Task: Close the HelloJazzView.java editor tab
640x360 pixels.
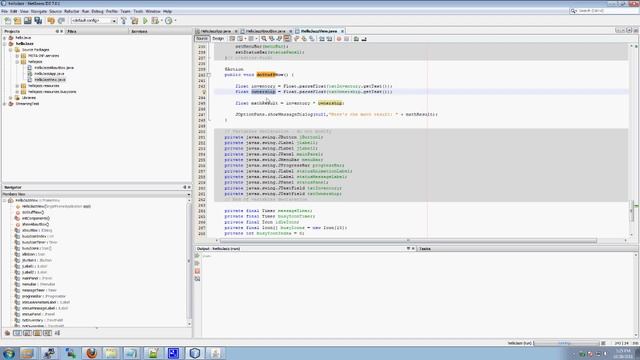Action: [x=342, y=31]
